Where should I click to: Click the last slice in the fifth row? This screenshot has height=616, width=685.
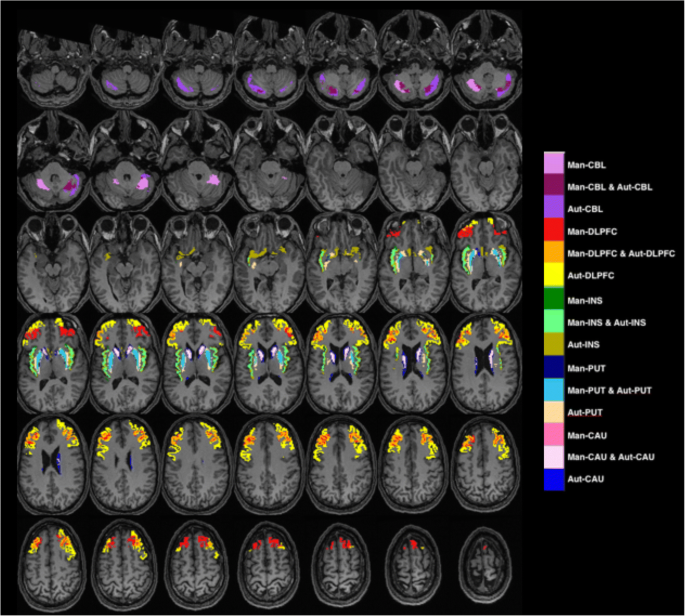pyautogui.click(x=486, y=465)
